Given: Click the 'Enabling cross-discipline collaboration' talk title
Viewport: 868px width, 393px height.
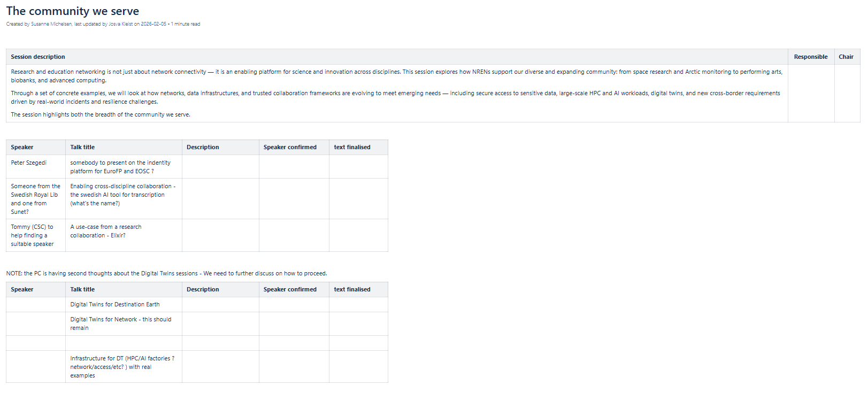Looking at the screenshot, I should point(122,195).
